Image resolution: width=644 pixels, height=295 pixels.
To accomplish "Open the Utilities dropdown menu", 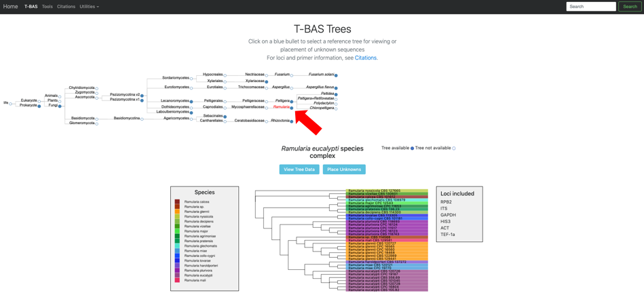I will click(89, 7).
